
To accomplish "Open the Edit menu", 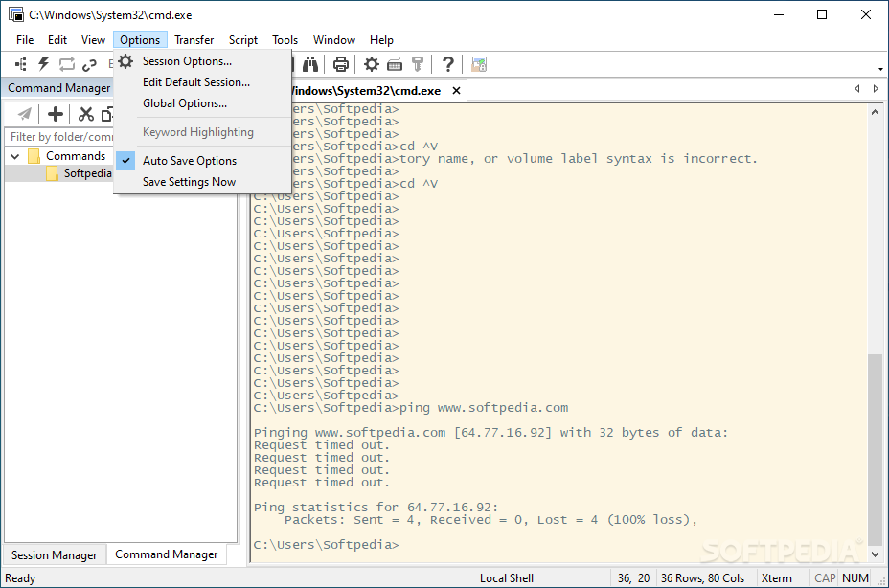I will click(57, 40).
